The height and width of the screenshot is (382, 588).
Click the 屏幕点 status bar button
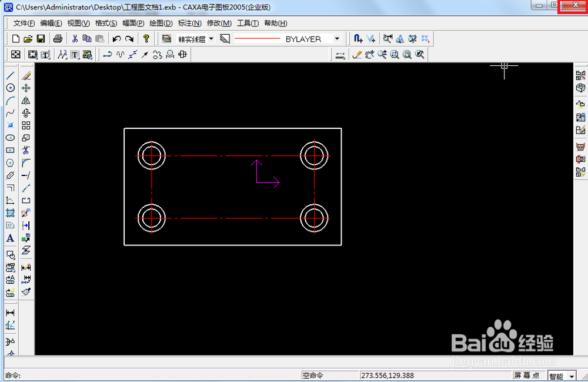click(526, 376)
